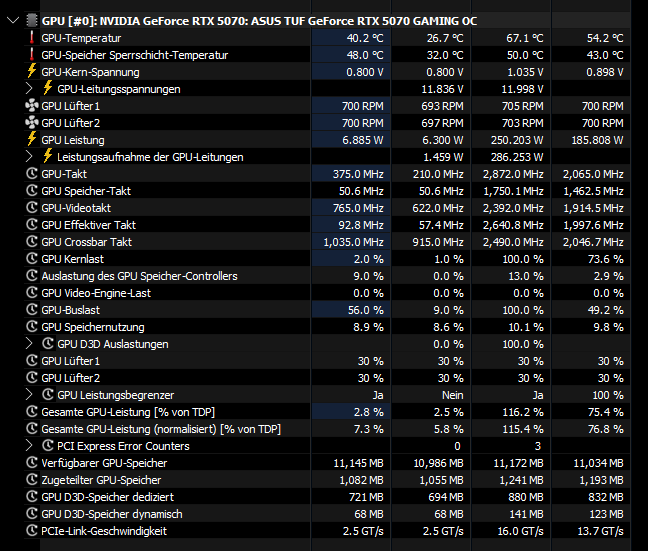Click the average GPU Kernlast value 73.6 %

pyautogui.click(x=606, y=259)
